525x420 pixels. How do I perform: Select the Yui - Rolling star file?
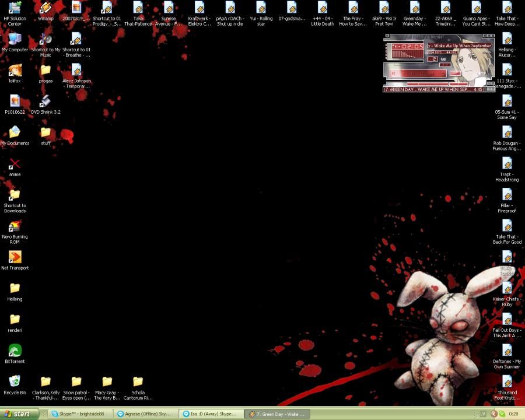[261, 13]
